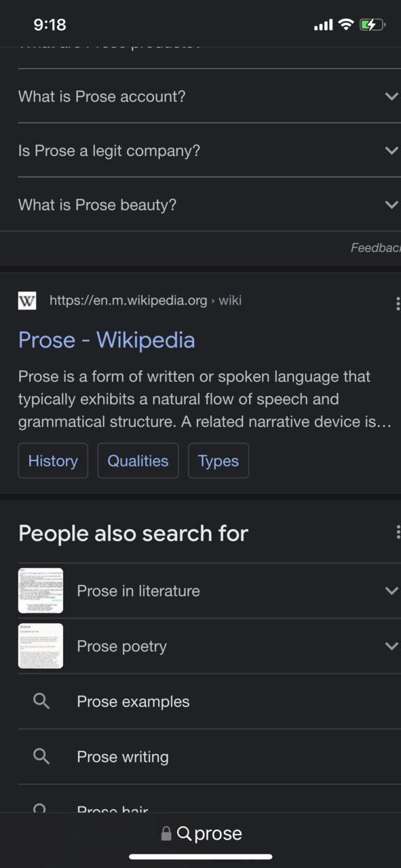Tap the search icon in the bottom address bar
This screenshot has width=401, height=868.
tap(184, 833)
